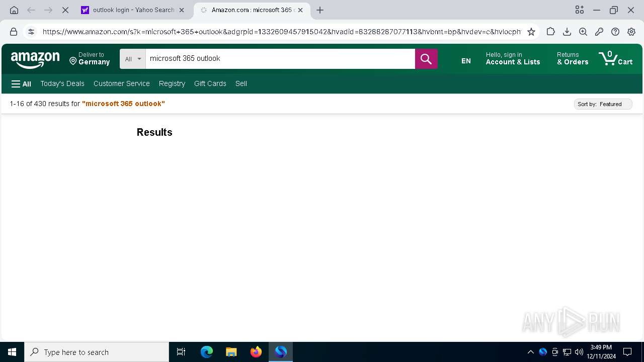644x362 pixels.
Task: Open the Sell page
Action: (x=241, y=83)
